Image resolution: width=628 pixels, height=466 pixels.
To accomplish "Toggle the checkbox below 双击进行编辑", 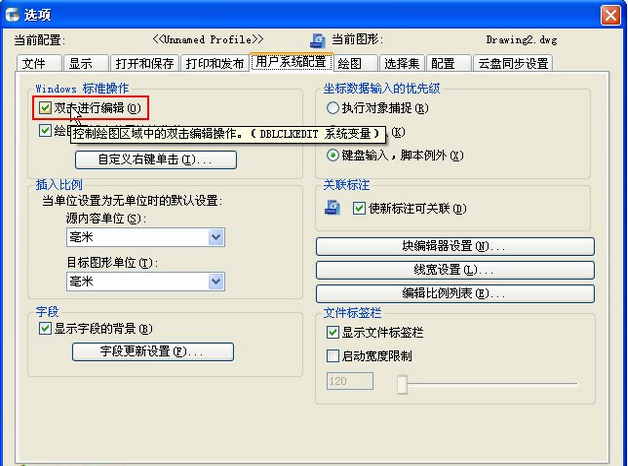I will click(45, 131).
